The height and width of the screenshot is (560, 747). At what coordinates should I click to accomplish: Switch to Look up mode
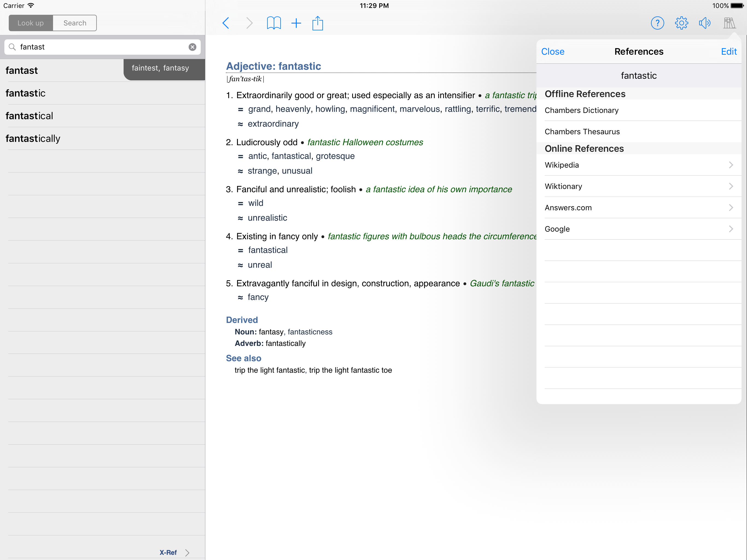click(x=31, y=23)
